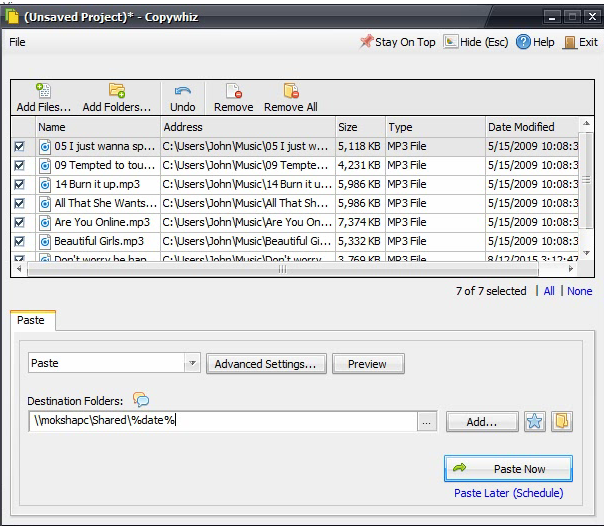Click the Add Folders toolbar icon
Image resolution: width=604 pixels, height=526 pixels.
pos(117,91)
